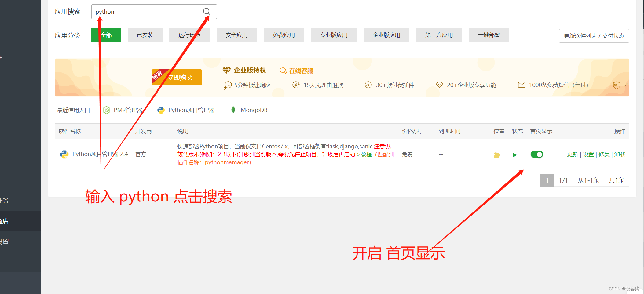Screen dimensions: 644x294
Task: Open the panel settings sidebar item
Action: [x=20, y=241]
